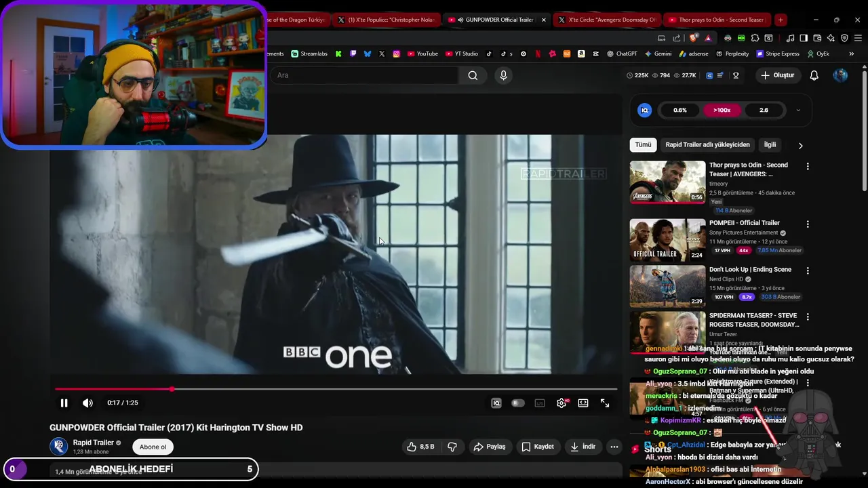
Task: Expand the IQ stats panel chevron
Action: point(798,110)
